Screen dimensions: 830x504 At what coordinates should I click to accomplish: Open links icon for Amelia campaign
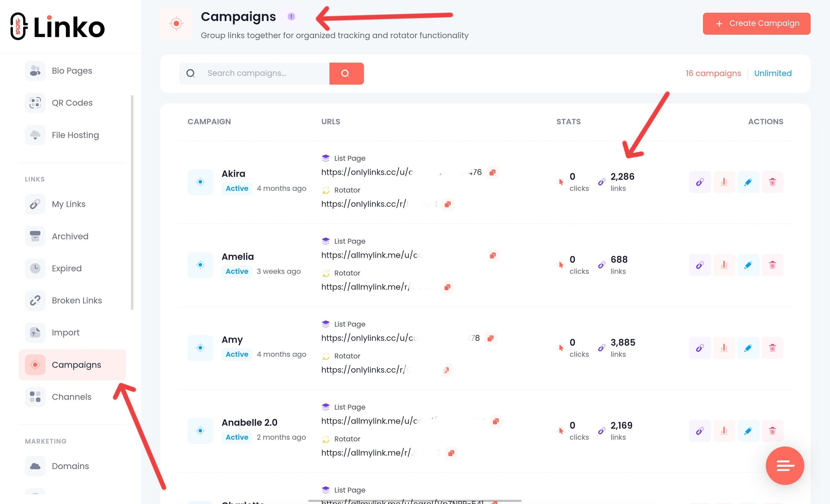[700, 265]
